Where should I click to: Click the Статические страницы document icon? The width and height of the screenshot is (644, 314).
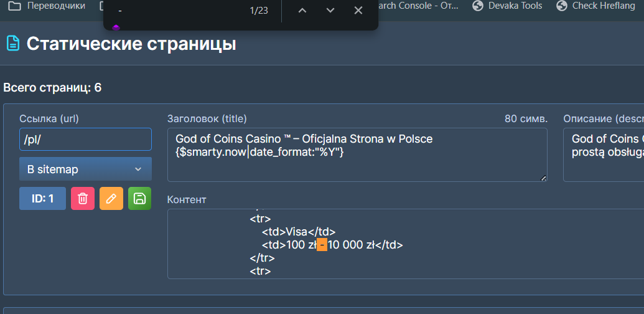coord(13,43)
